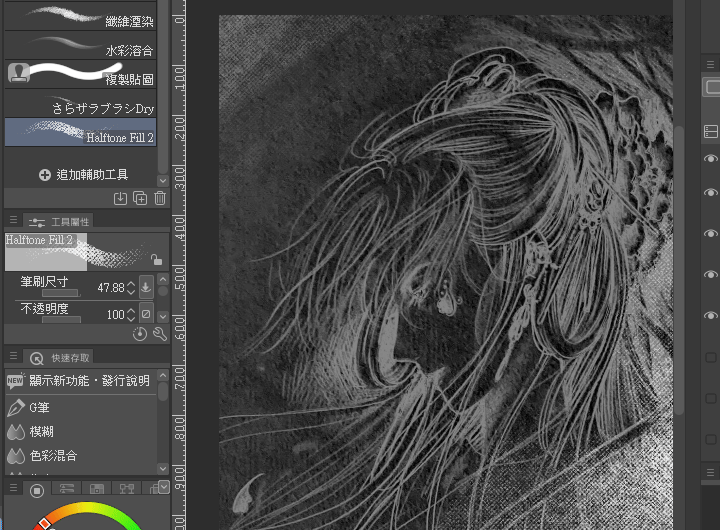Click the sub tool list down arrow
720x530 pixels.
tap(163, 180)
